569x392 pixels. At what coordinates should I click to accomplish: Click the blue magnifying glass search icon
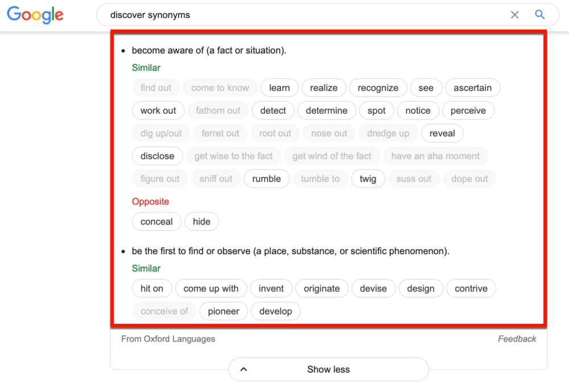pyautogui.click(x=539, y=15)
